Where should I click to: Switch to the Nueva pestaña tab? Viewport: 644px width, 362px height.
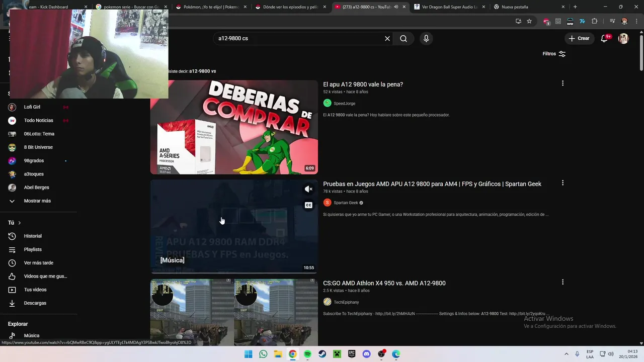pos(529,7)
